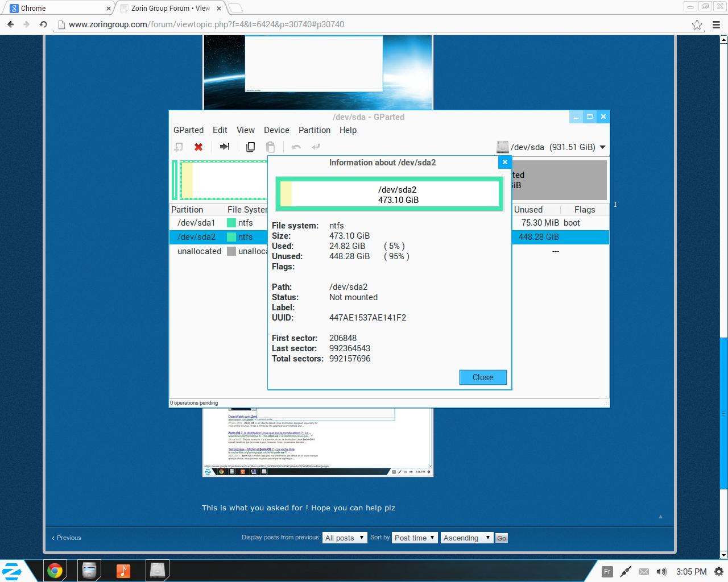Select the green ntfs swatch for /dev/sda1
Screen dimensions: 728x582
(231, 223)
